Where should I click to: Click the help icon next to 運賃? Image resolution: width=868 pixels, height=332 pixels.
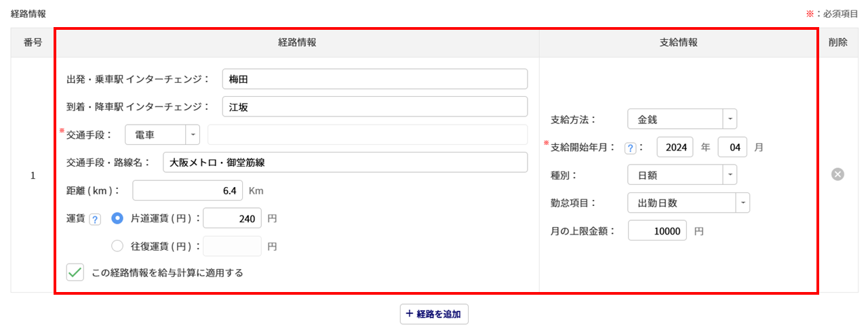(95, 219)
